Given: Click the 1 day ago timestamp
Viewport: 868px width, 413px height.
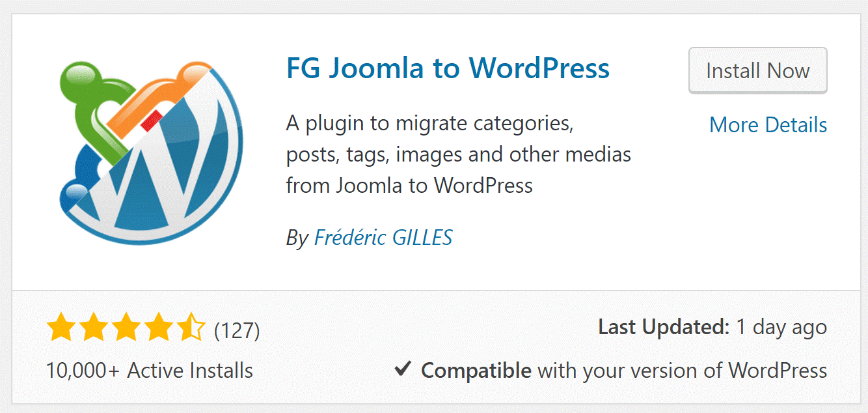Looking at the screenshot, I should pos(781,327).
